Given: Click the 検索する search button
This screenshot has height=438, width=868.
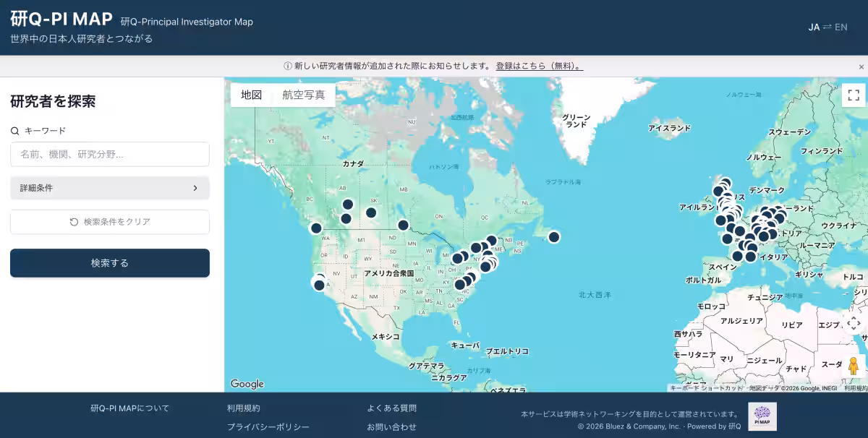Looking at the screenshot, I should [110, 263].
